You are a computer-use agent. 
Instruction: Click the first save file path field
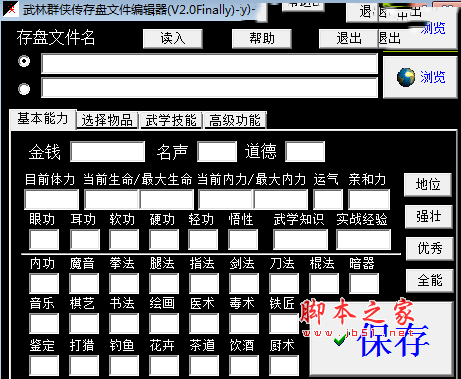210,63
